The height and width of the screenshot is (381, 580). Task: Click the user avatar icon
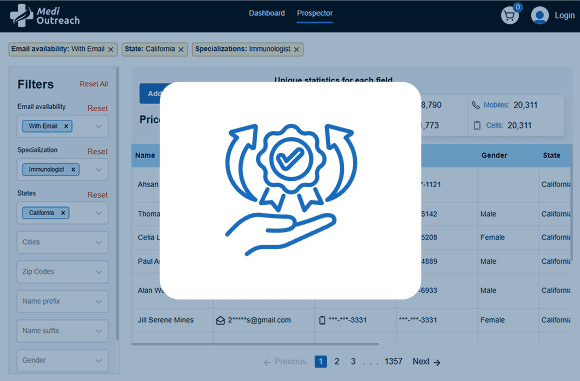(540, 16)
